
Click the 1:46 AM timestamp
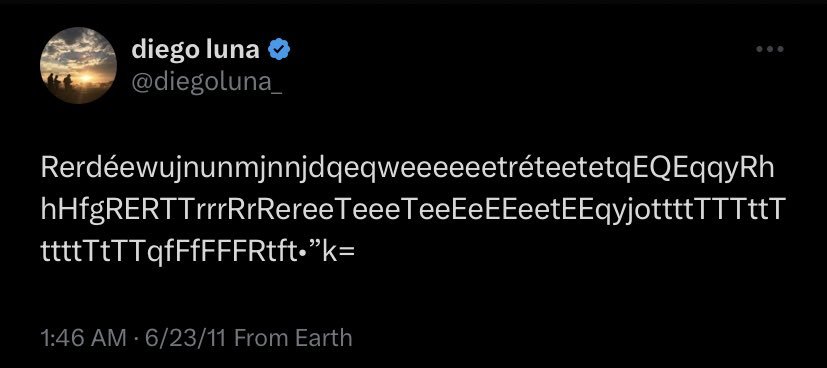tap(83, 337)
